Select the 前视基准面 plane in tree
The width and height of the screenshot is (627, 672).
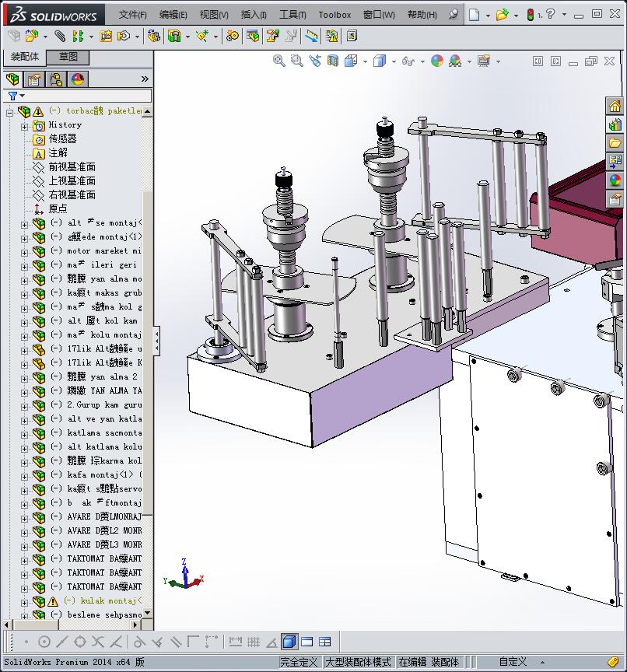click(x=72, y=166)
